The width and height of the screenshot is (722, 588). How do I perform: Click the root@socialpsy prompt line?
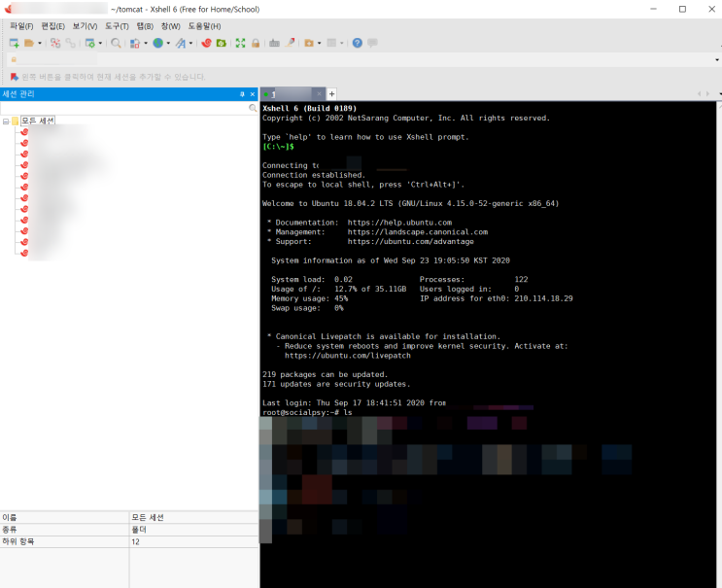307,412
